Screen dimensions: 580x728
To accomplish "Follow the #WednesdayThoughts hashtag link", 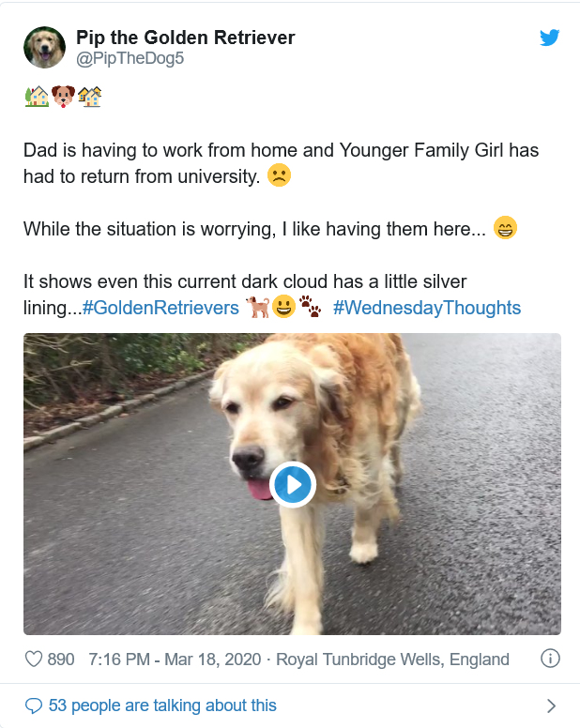I will (x=427, y=308).
